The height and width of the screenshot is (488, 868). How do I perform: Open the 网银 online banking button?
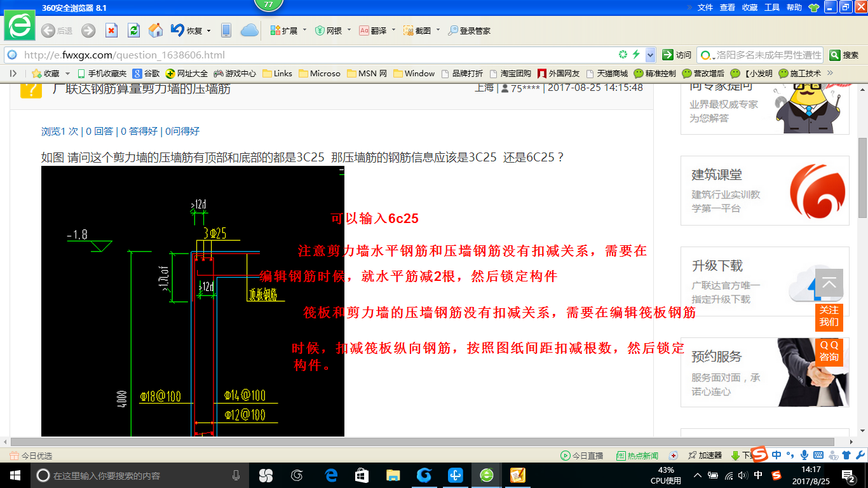click(329, 30)
